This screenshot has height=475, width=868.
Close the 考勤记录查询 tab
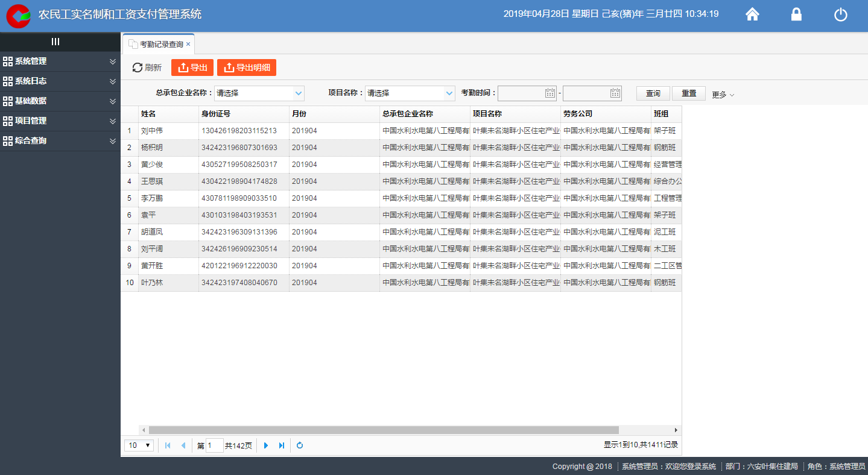[188, 44]
